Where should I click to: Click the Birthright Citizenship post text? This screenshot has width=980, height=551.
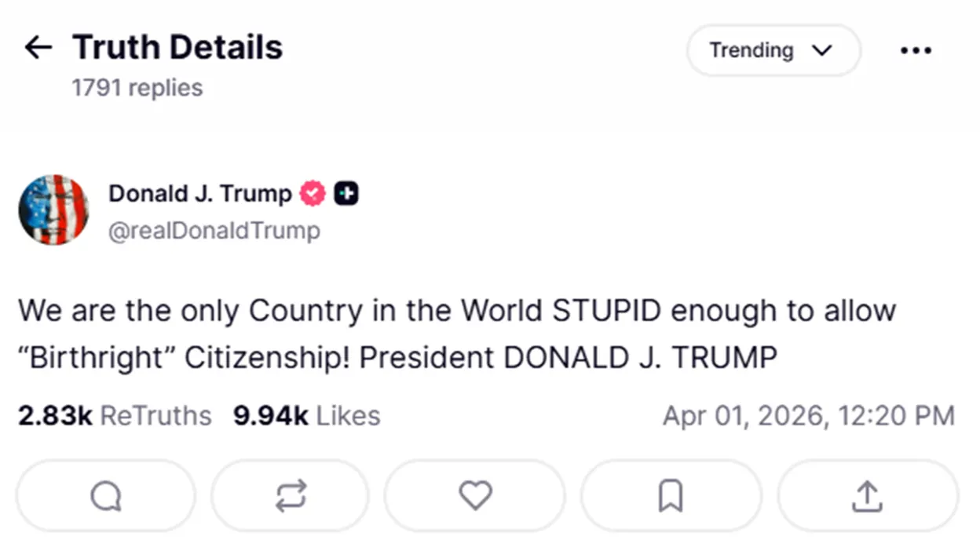(455, 334)
